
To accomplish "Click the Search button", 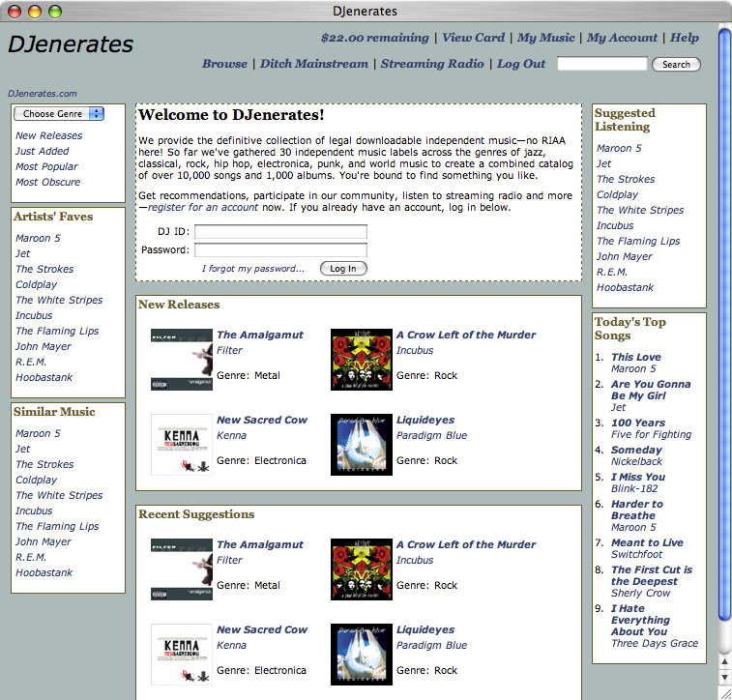I will coord(676,65).
